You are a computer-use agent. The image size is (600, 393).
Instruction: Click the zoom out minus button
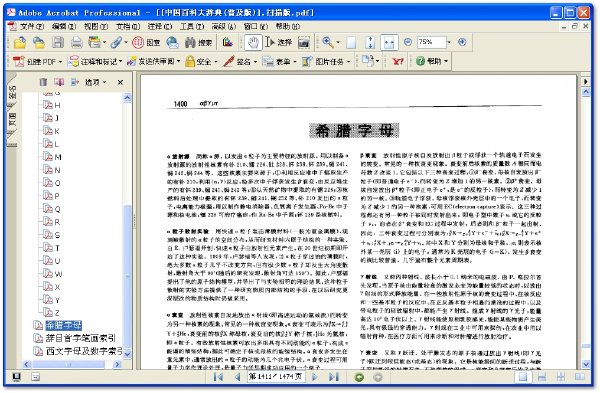tap(408, 42)
